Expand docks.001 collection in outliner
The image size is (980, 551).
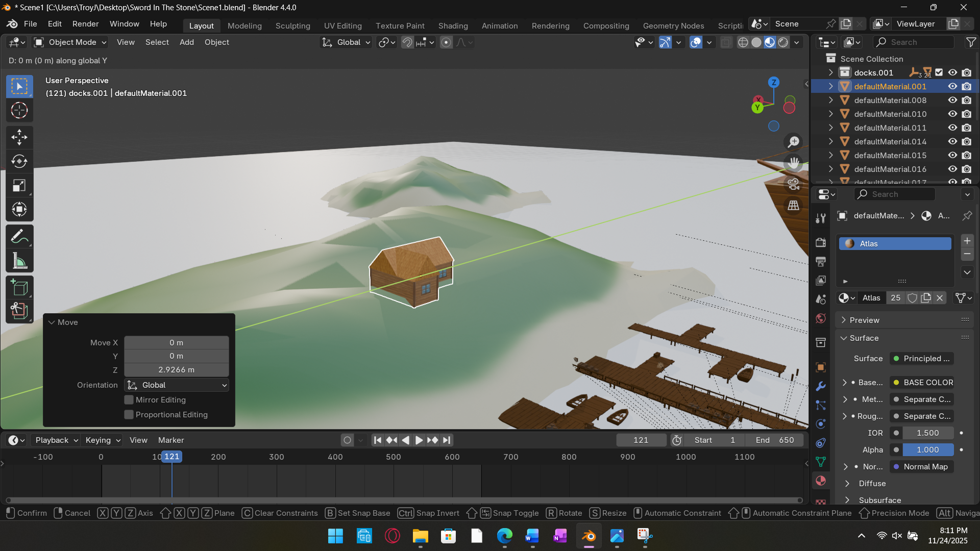click(x=830, y=72)
